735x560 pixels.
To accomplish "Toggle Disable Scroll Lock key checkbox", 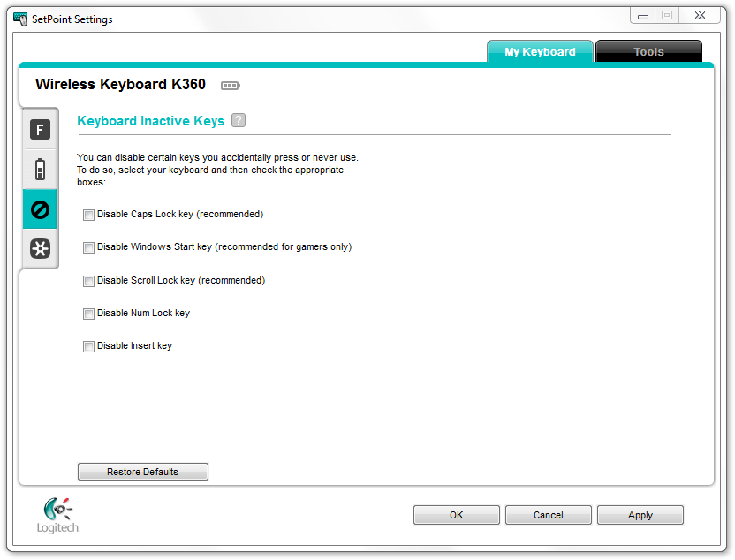I will tap(88, 281).
